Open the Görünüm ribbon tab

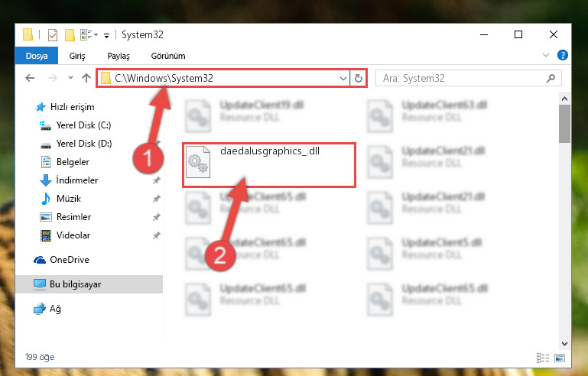pos(168,56)
